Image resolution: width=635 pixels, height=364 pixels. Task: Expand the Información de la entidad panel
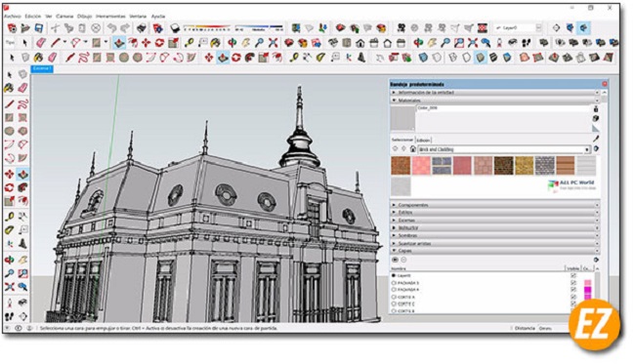coord(495,93)
